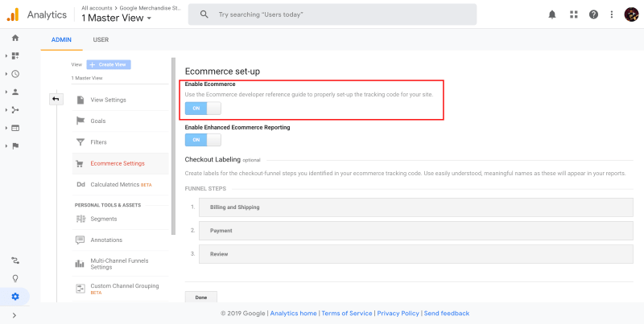Toggle Enable Enhanced Ecommerce Reporting switch
Image resolution: width=644 pixels, height=324 pixels.
point(203,140)
